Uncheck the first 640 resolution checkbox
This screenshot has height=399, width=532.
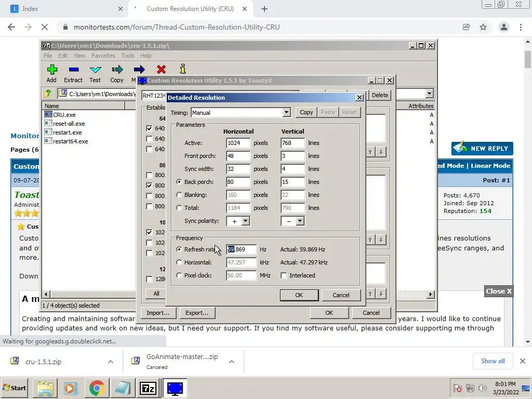(x=149, y=128)
